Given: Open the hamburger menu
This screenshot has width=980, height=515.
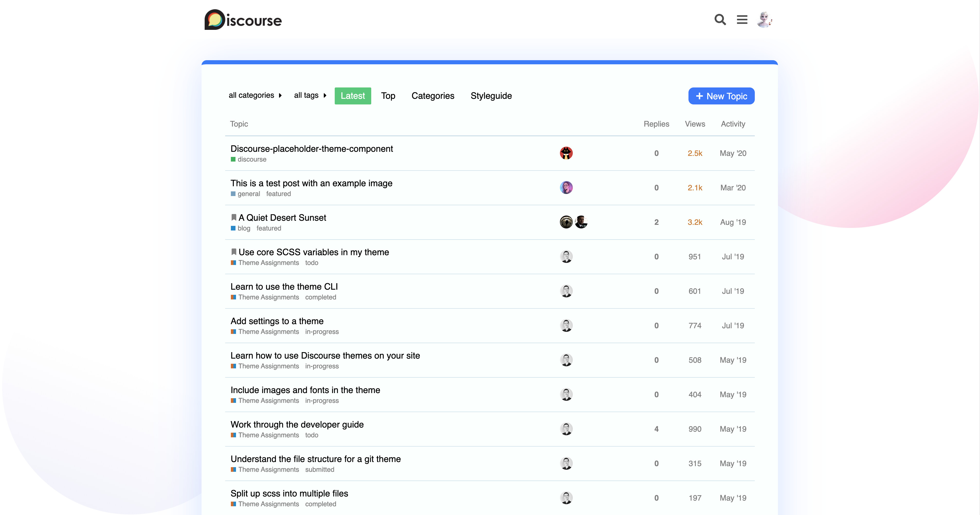Looking at the screenshot, I should point(742,19).
